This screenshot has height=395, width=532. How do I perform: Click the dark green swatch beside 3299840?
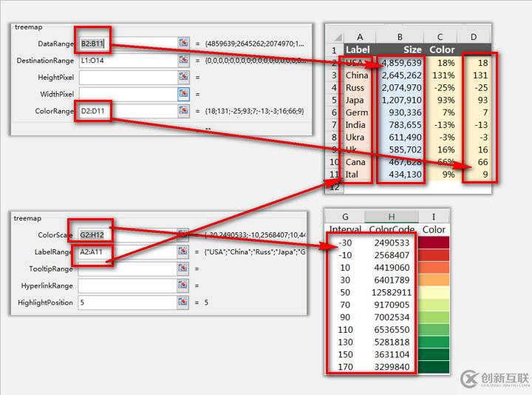click(x=434, y=366)
